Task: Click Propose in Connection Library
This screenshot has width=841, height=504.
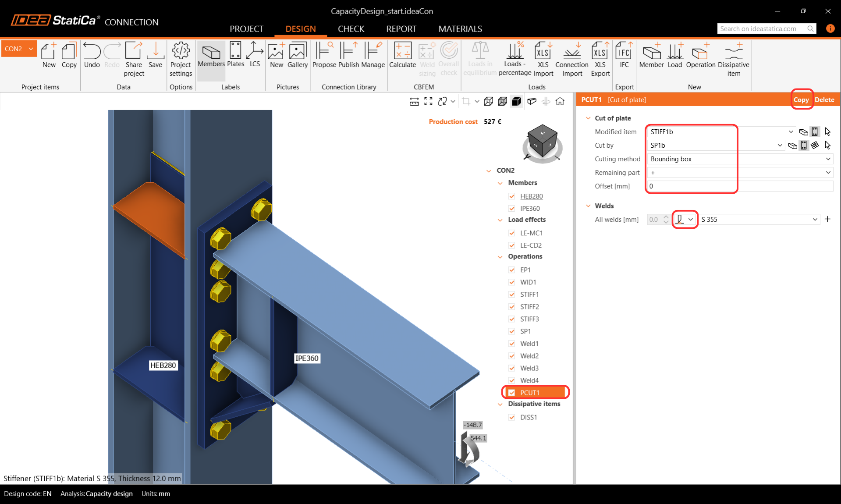Action: click(324, 55)
